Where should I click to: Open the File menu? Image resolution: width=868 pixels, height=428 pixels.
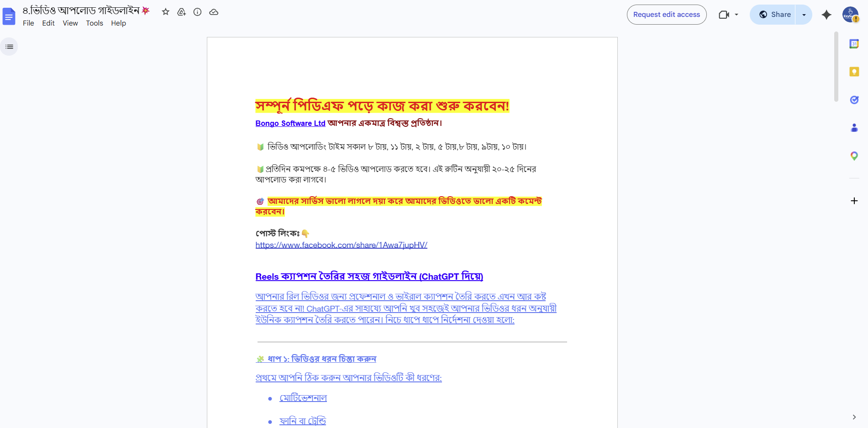(28, 23)
